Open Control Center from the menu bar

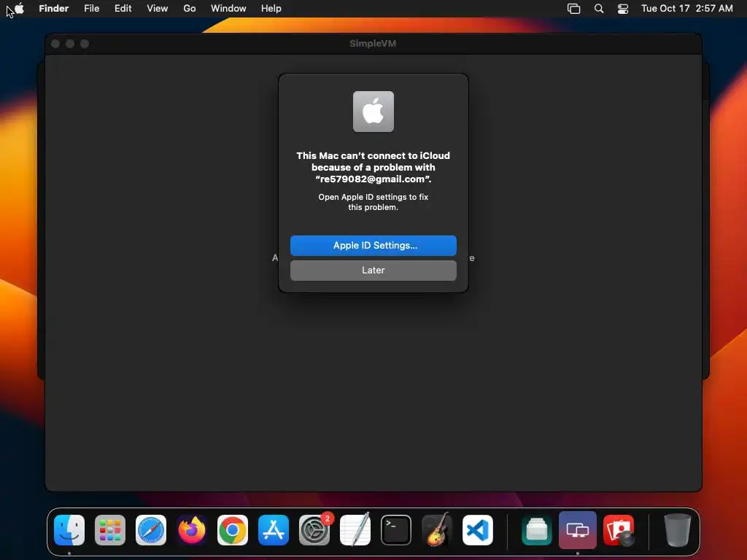[623, 9]
